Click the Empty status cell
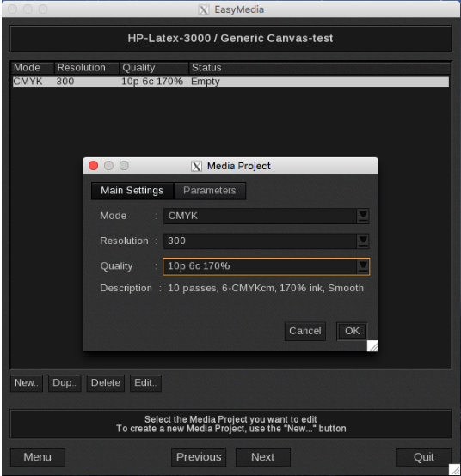The height and width of the screenshot is (476, 461). [x=206, y=82]
